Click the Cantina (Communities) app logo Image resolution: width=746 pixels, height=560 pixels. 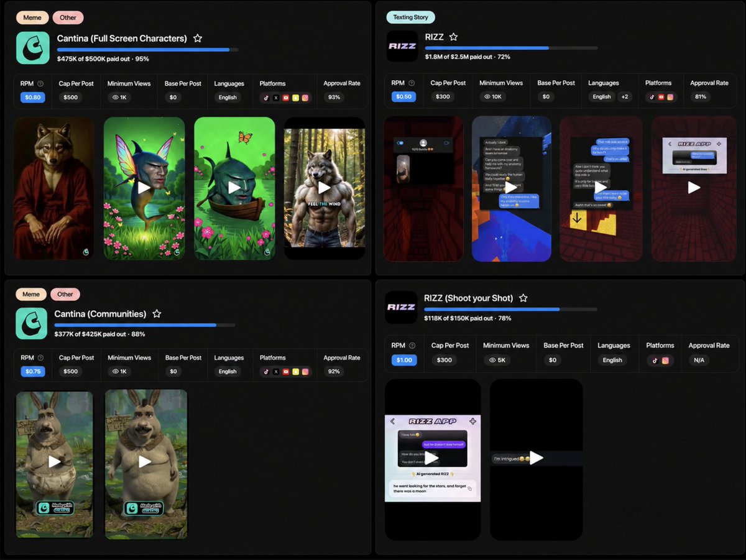pos(32,323)
